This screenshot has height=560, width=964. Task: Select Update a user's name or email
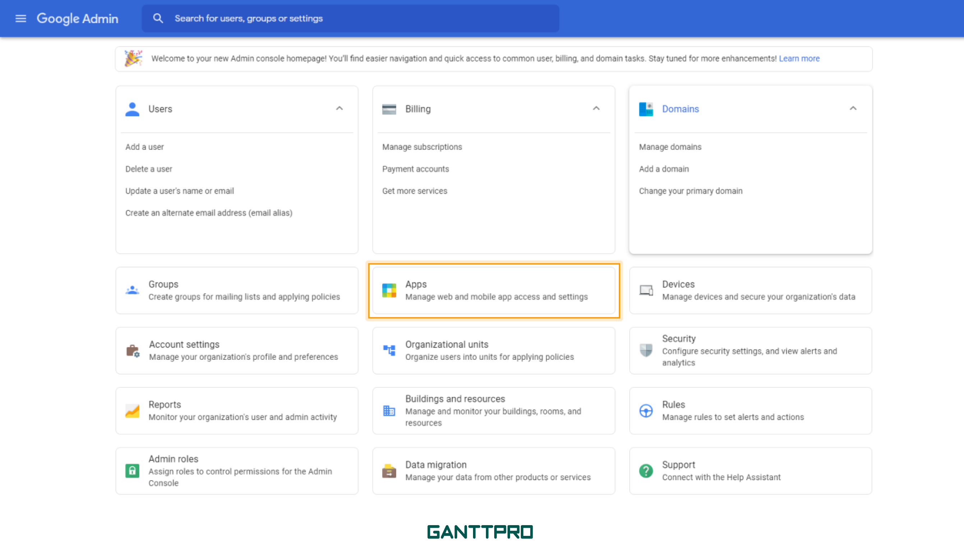click(180, 191)
